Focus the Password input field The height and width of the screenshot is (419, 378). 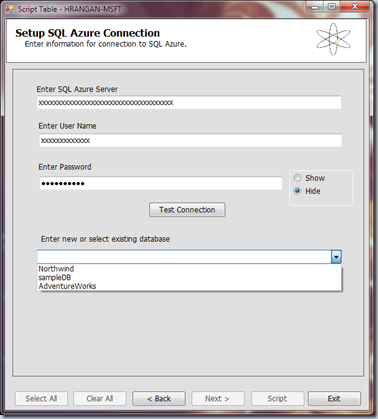(161, 183)
